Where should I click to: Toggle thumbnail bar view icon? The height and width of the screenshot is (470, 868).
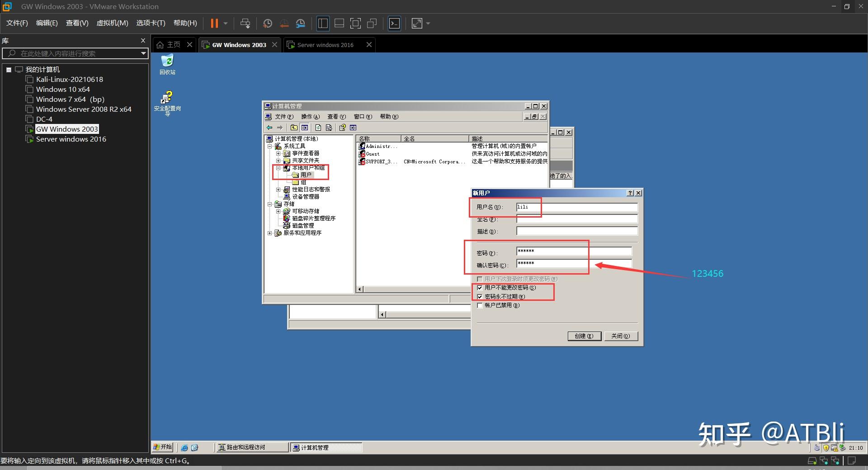point(339,23)
